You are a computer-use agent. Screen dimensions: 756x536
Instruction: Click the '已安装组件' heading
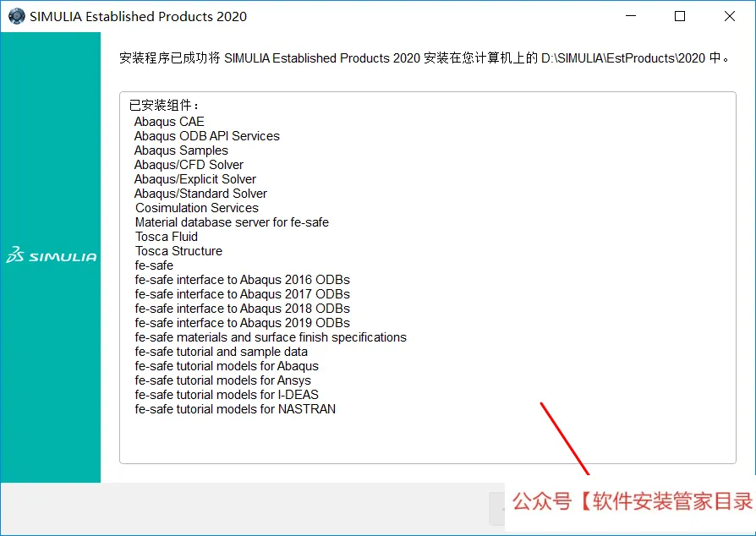click(x=164, y=105)
